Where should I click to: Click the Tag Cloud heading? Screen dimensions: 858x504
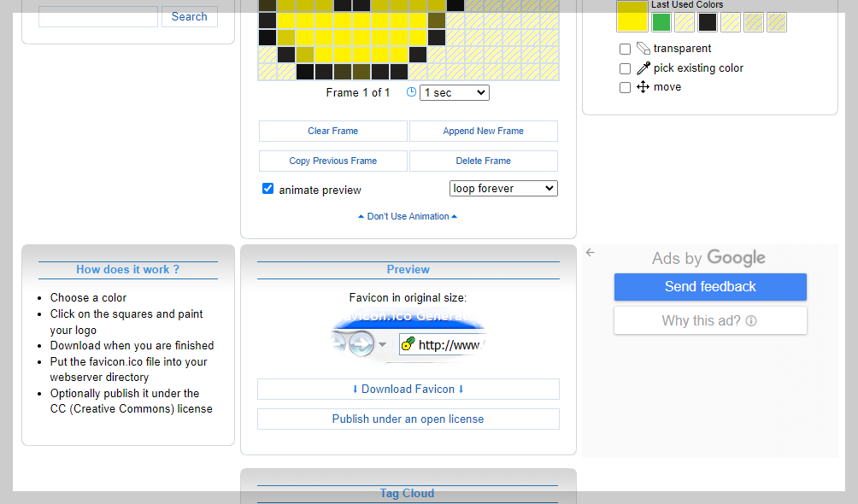coord(407,493)
